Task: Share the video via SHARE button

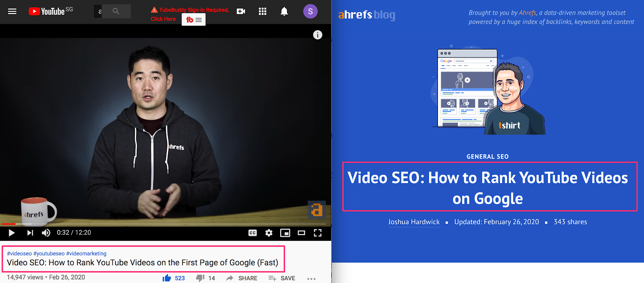Action: (x=242, y=278)
